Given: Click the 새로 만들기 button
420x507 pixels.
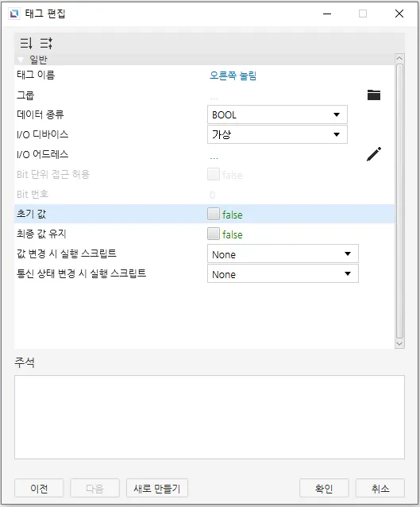Looking at the screenshot, I should [157, 488].
